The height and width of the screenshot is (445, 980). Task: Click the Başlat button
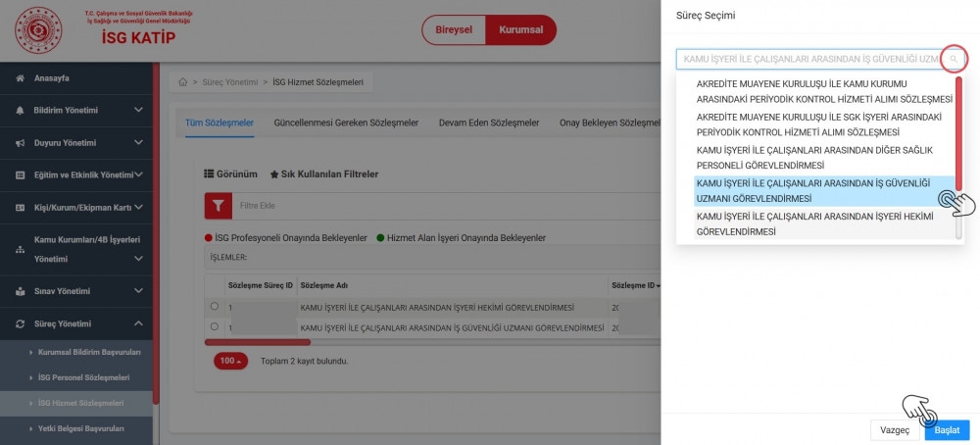coord(947,430)
